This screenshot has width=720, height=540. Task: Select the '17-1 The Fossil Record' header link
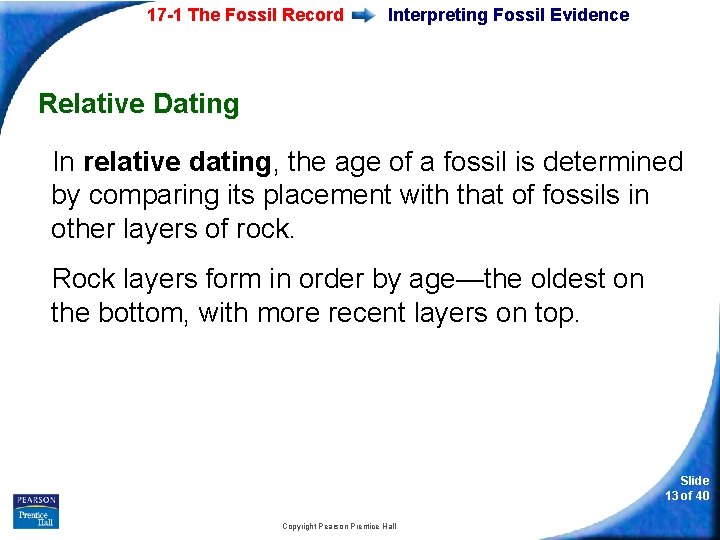245,15
